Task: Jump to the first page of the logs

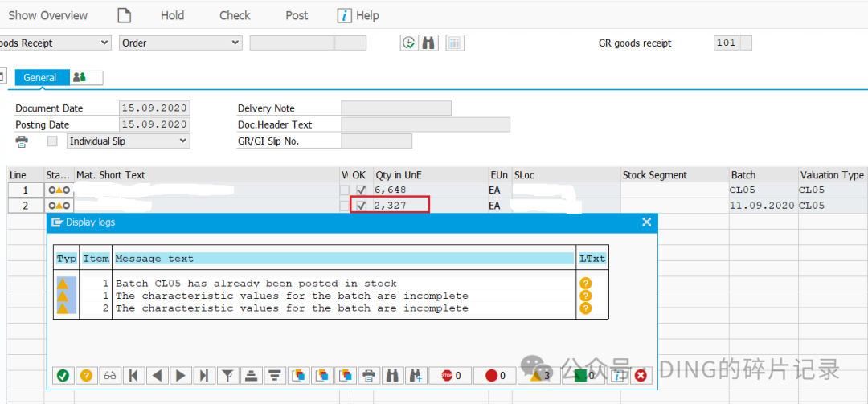Action: pyautogui.click(x=133, y=376)
